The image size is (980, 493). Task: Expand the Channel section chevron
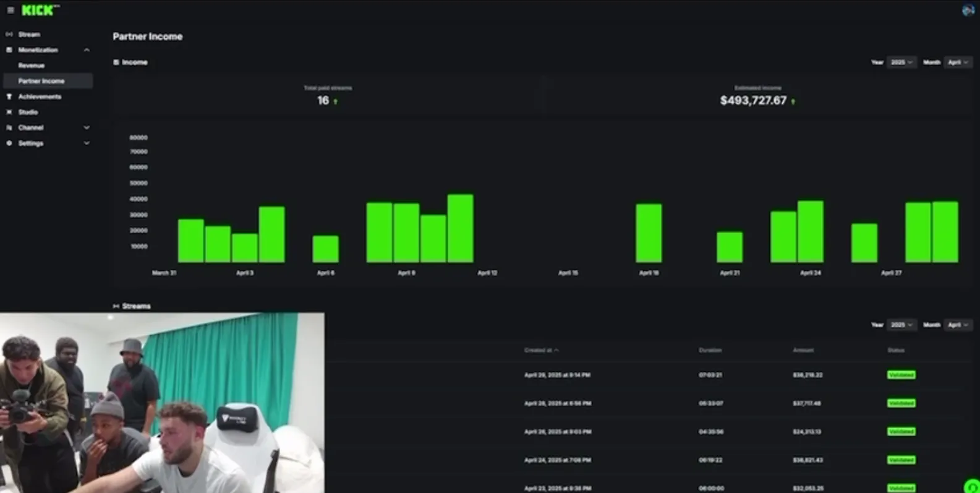[x=87, y=127]
